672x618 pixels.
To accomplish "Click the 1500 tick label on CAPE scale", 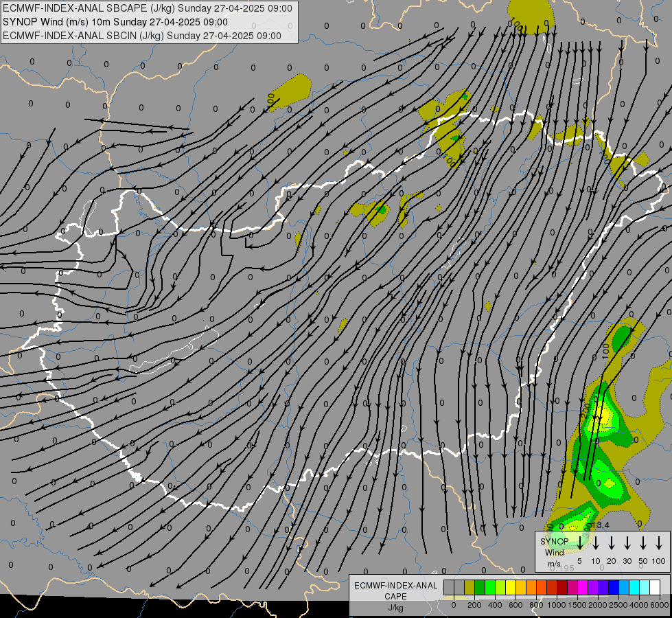I will (x=577, y=605).
